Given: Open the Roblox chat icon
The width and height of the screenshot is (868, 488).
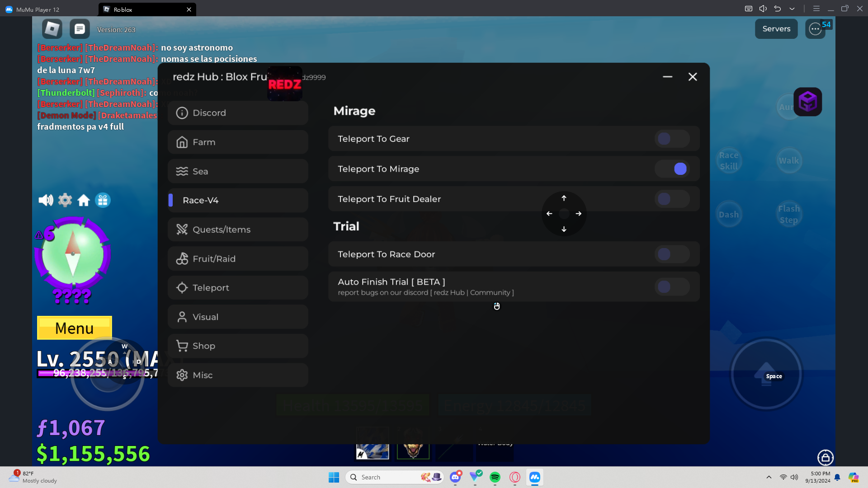Looking at the screenshot, I should [x=80, y=29].
